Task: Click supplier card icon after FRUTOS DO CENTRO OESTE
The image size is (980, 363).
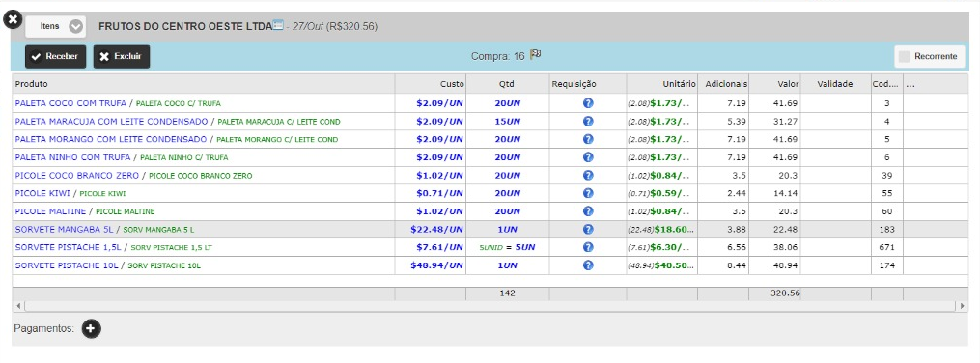Action: pyautogui.click(x=278, y=26)
